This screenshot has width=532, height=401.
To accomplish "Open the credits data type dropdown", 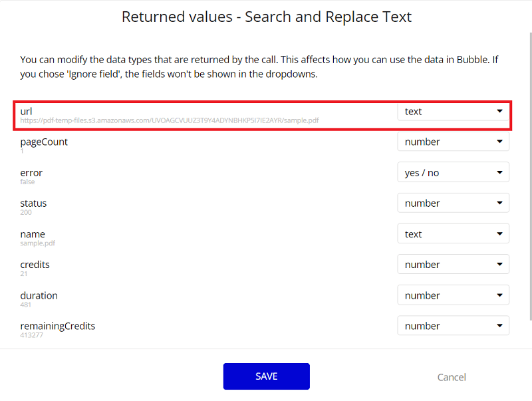I will click(453, 265).
